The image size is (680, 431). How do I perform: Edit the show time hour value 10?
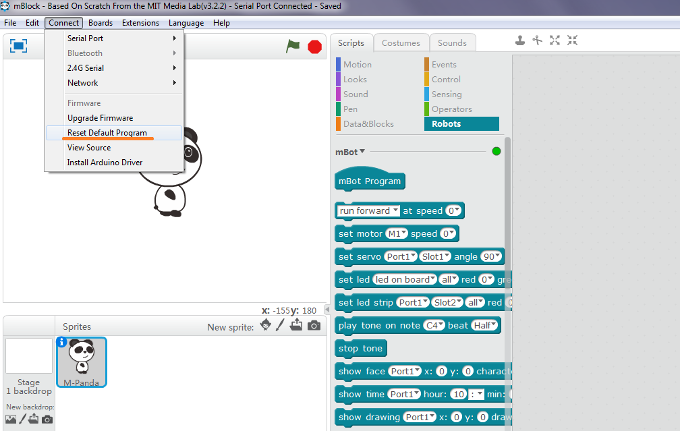(x=458, y=394)
